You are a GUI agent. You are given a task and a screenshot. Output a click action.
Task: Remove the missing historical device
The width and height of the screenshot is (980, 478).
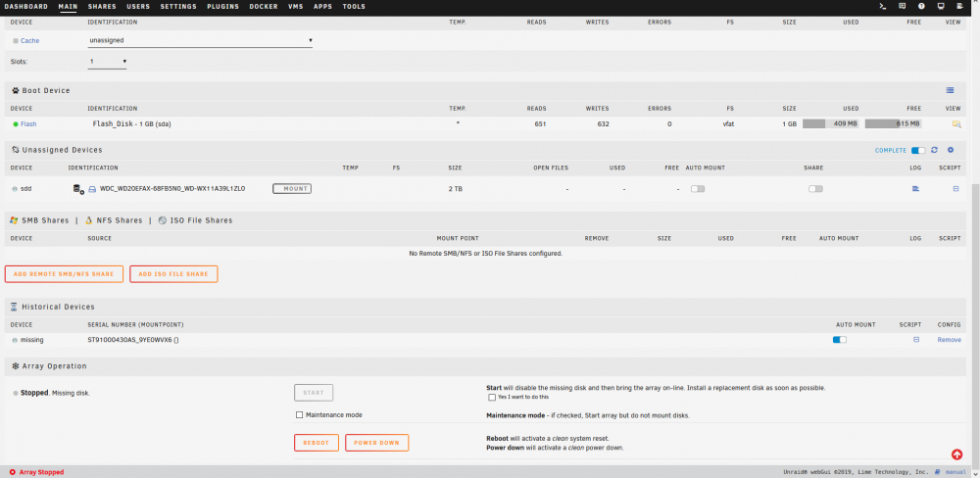point(949,339)
